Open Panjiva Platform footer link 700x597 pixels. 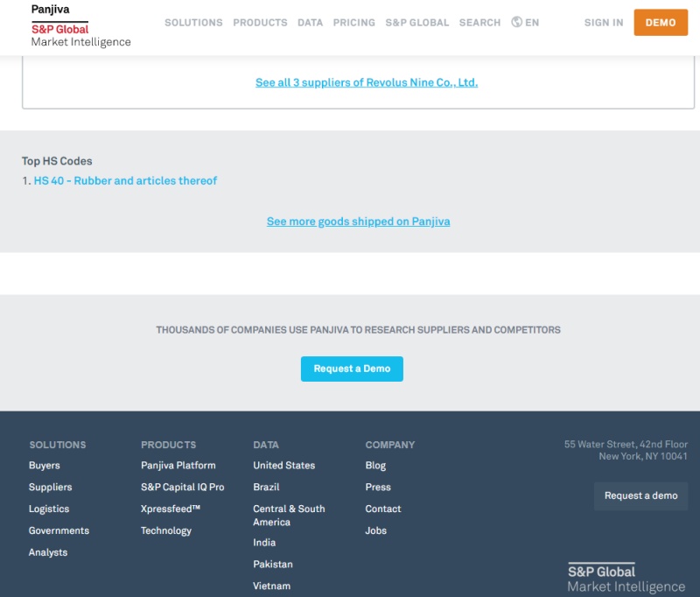tap(178, 466)
